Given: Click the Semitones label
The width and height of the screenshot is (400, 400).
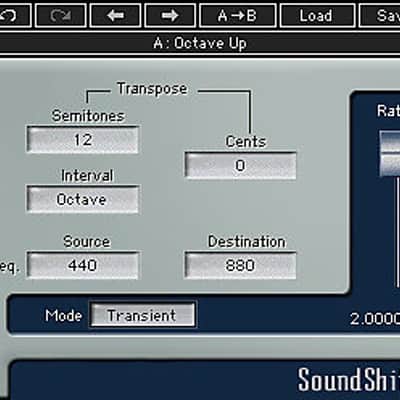Looking at the screenshot, I should tap(88, 116).
